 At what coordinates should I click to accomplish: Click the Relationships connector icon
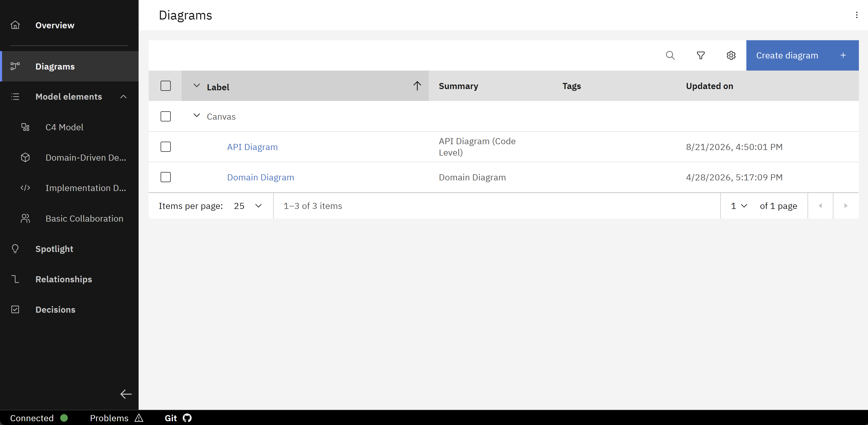coord(15,279)
